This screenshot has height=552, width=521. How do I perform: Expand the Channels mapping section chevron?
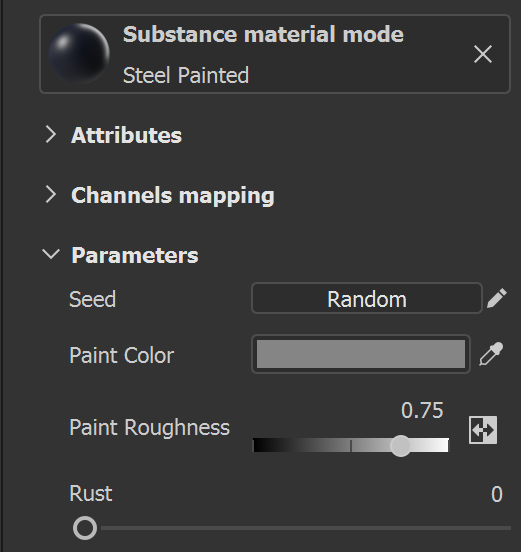[x=51, y=195]
